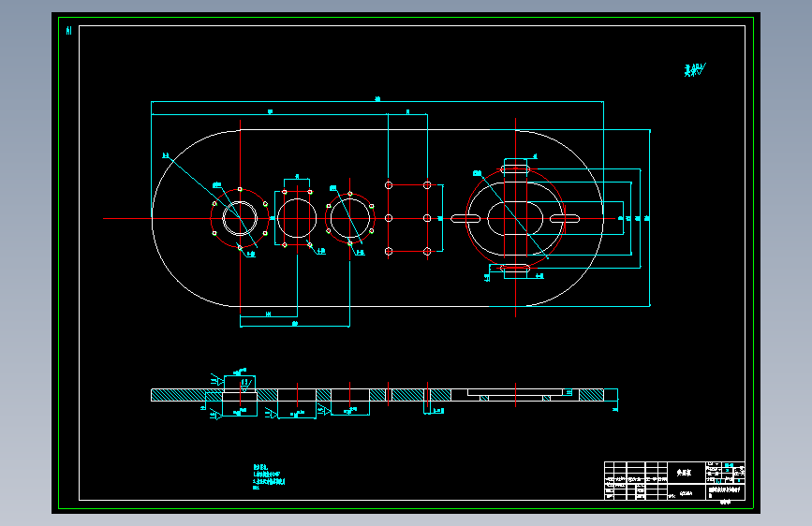Select the surface roughness symbol beside the top-right sheet border
This screenshot has height=526, width=812.
(x=695, y=70)
